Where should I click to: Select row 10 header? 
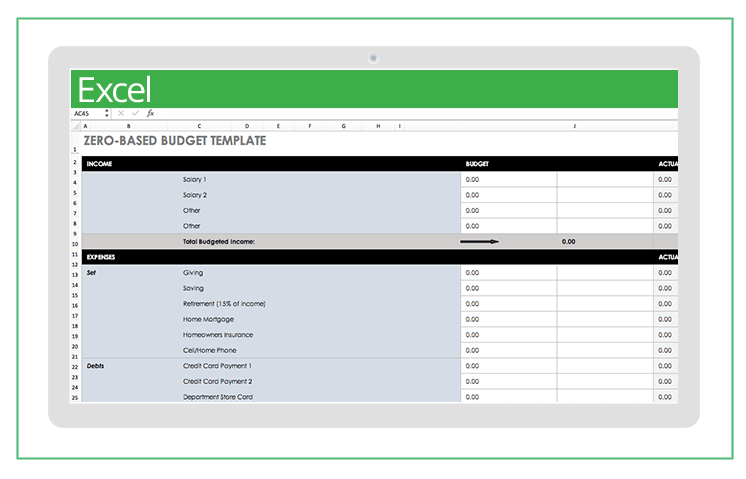75,243
